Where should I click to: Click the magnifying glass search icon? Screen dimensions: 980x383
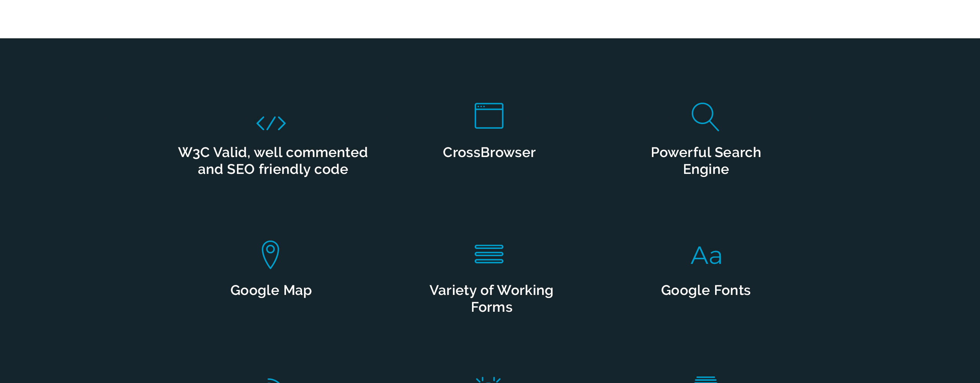pos(705,117)
